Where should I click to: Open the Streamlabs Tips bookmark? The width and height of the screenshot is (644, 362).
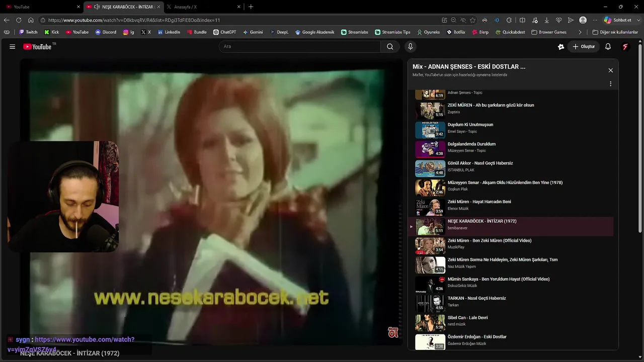(x=392, y=32)
